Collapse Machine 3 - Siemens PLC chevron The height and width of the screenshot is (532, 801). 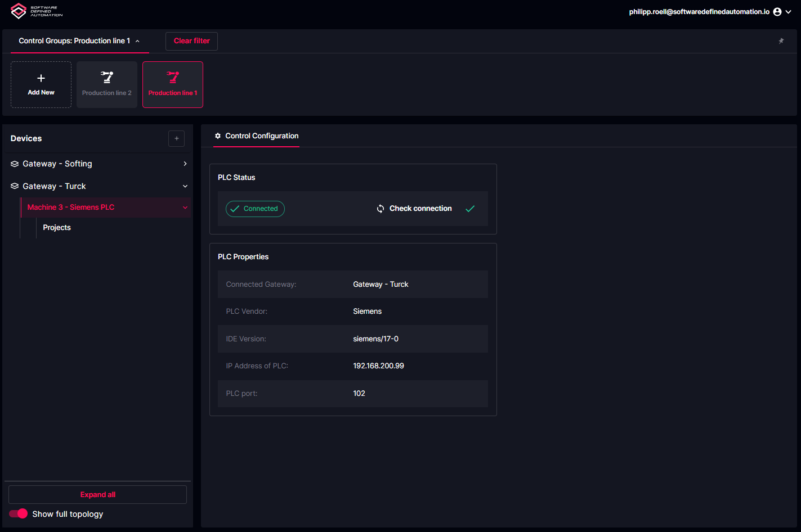tap(185, 208)
